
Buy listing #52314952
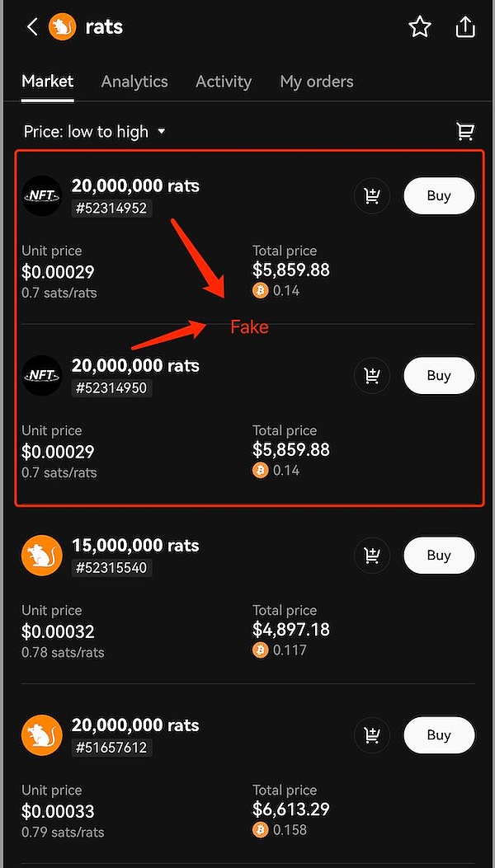pyautogui.click(x=439, y=196)
